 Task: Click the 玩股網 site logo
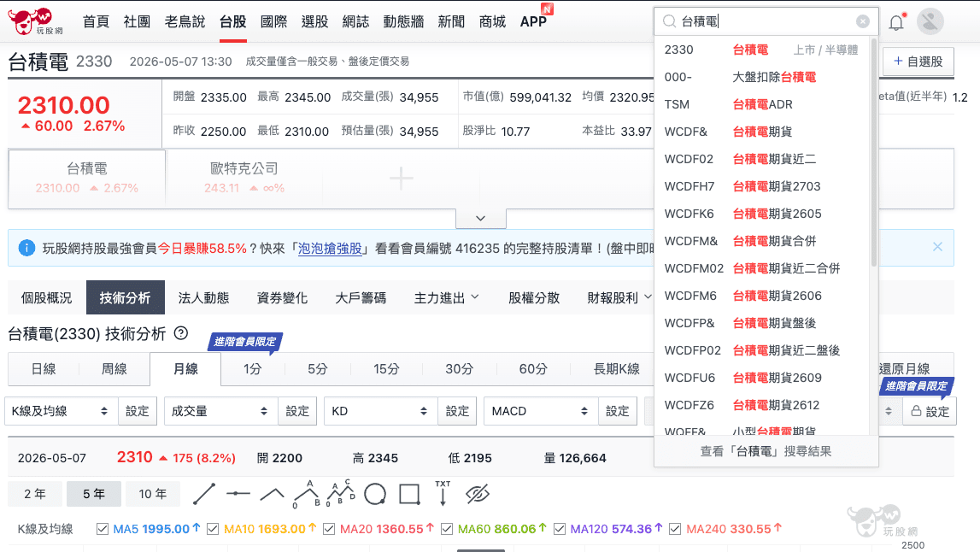pyautogui.click(x=35, y=21)
